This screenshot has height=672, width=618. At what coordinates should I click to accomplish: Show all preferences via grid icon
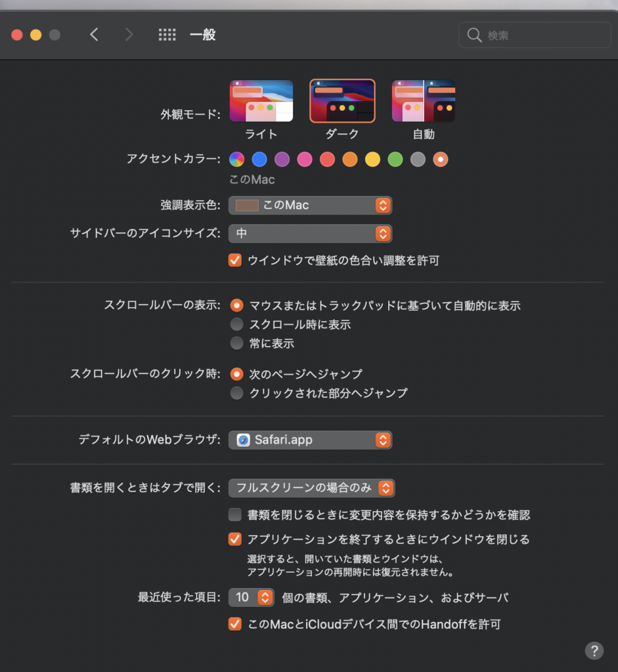[x=167, y=35]
